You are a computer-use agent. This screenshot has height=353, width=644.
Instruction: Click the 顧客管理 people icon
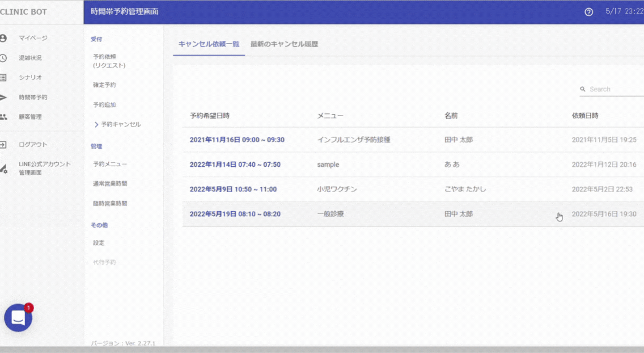(x=4, y=117)
